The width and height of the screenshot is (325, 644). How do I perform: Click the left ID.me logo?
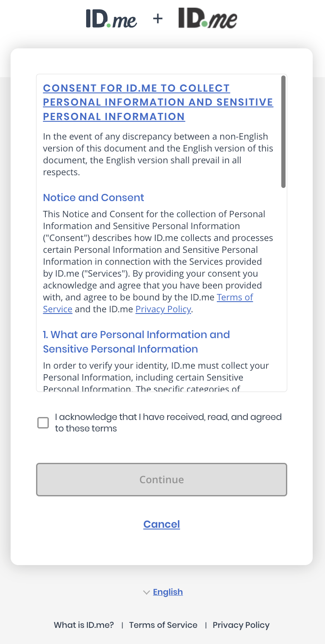click(x=111, y=19)
